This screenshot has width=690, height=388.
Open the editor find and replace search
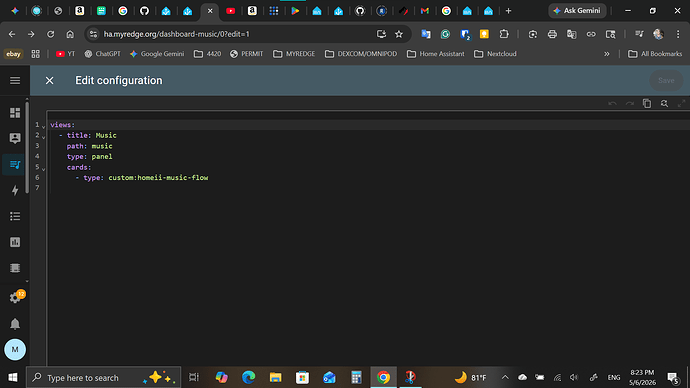point(664,103)
